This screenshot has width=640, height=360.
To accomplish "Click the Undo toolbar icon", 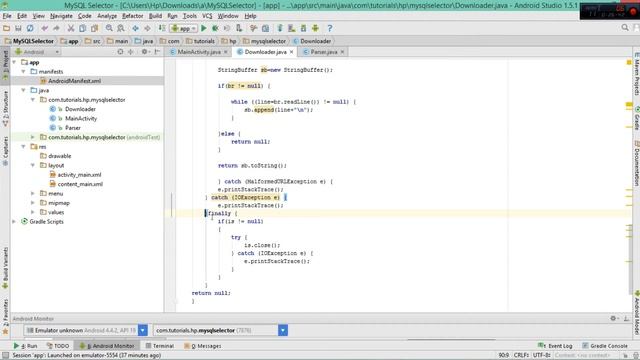I will (x=44, y=28).
